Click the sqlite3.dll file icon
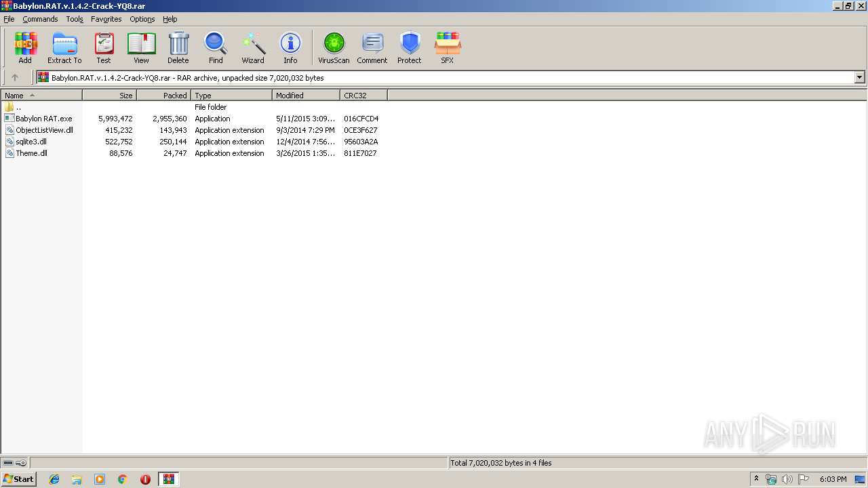Image resolution: width=868 pixels, height=488 pixels. (9, 142)
